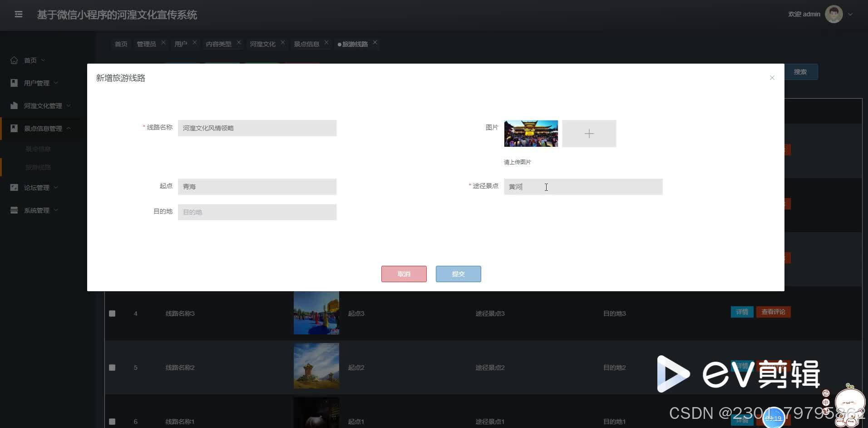Switch to the 河湟文化 tab
Screen dimensions: 868x428
262,44
